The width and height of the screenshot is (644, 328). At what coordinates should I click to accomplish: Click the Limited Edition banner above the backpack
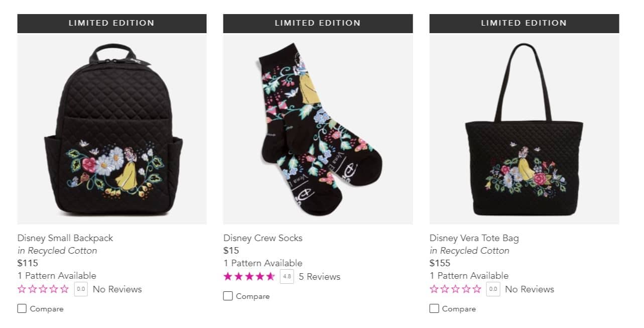[x=112, y=23]
